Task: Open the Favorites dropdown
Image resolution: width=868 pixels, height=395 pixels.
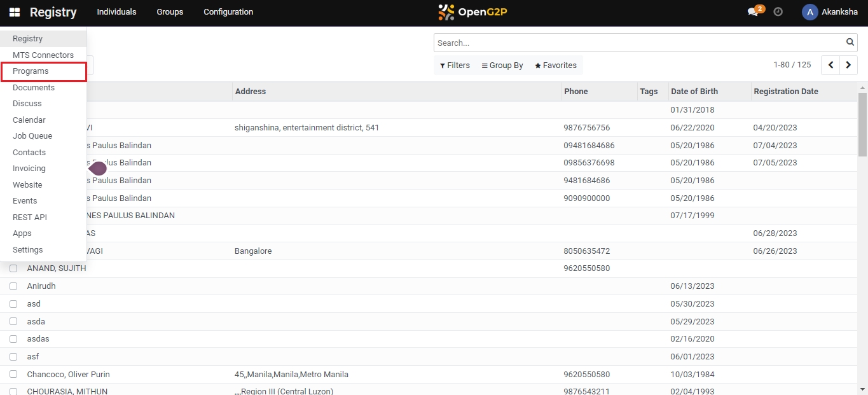Action: [556, 66]
